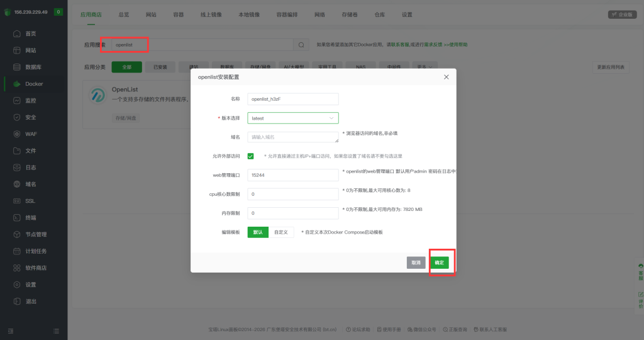Select 自定义 template option

[281, 232]
